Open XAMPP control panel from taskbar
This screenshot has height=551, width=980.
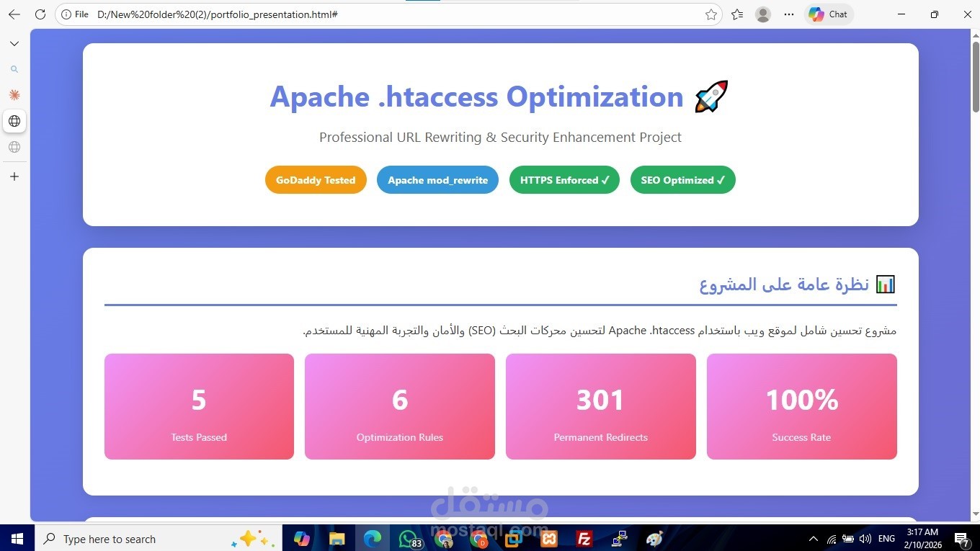(549, 538)
